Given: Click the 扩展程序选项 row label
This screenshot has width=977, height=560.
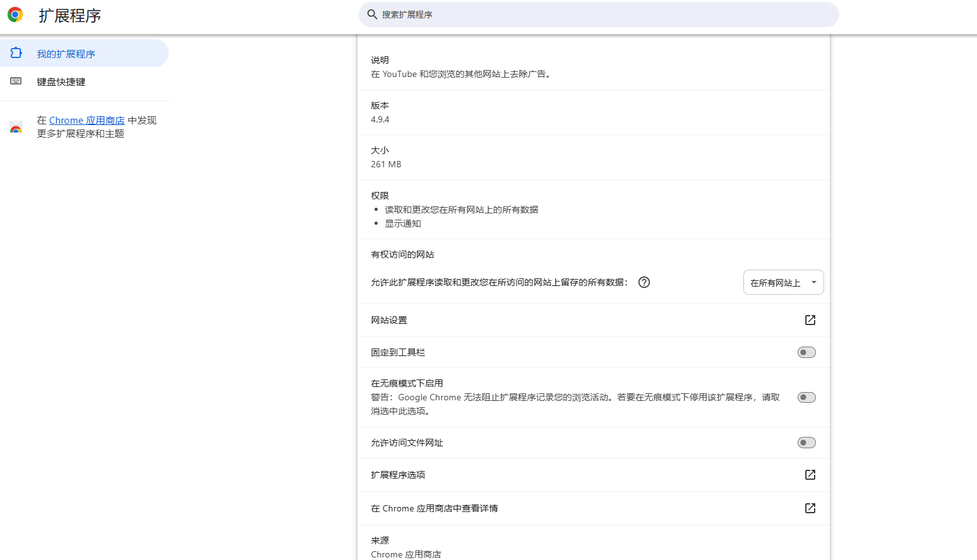Looking at the screenshot, I should [x=398, y=475].
